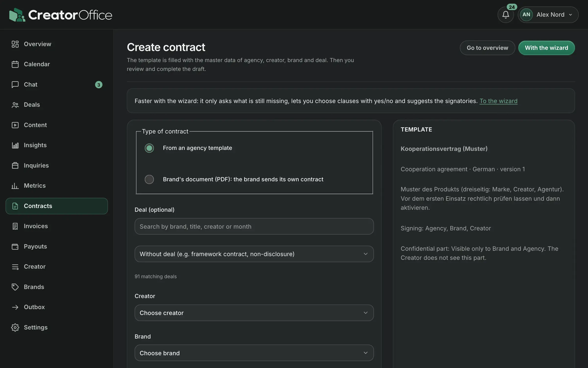
Task: Open Outbox from the sidebar
Action: coord(57,307)
